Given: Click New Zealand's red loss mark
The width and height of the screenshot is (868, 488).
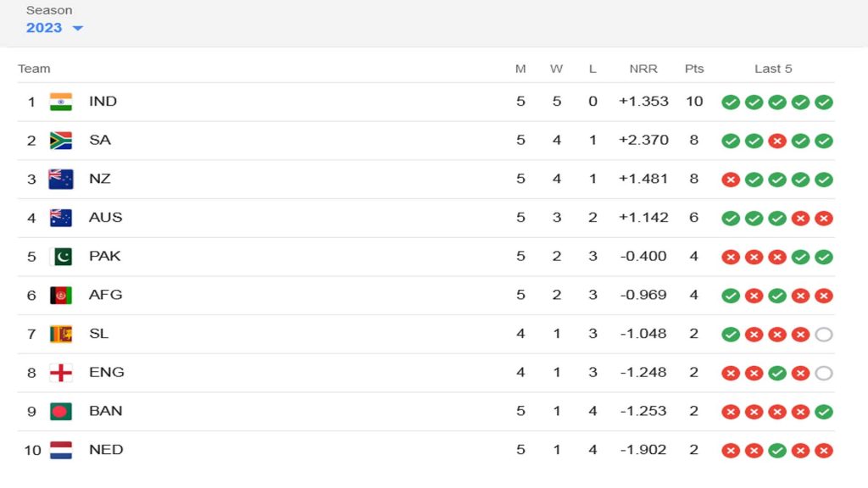Looking at the screenshot, I should click(x=731, y=180).
